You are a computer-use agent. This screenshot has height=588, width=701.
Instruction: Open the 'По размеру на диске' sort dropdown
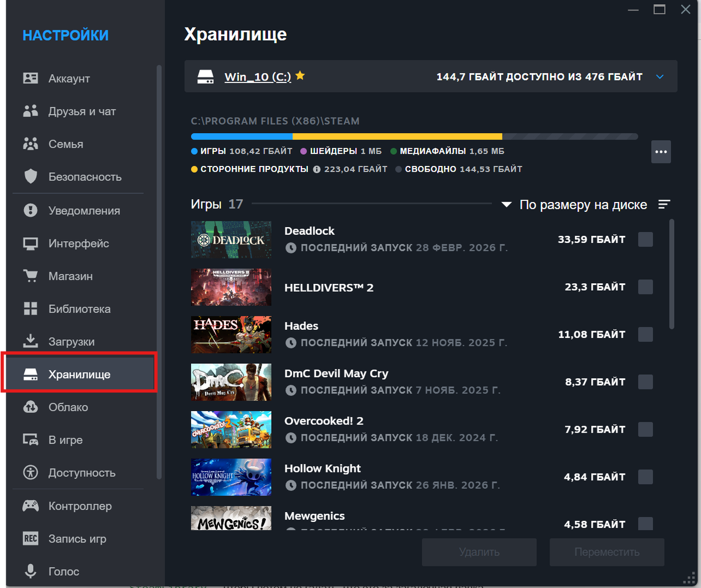coord(575,204)
